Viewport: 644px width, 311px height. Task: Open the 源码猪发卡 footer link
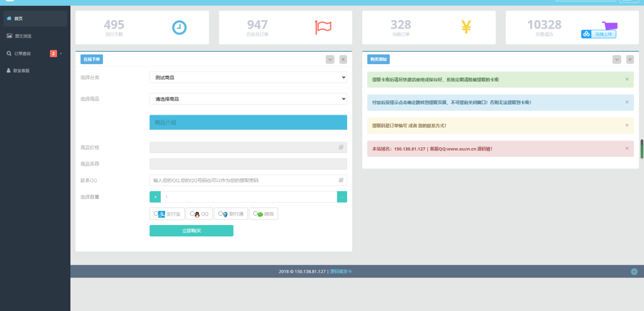point(341,272)
